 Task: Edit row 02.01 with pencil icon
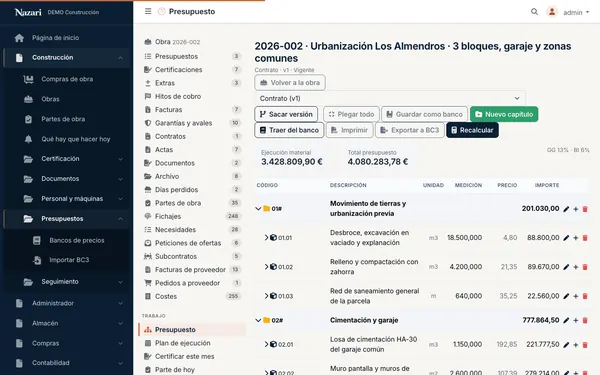pos(566,345)
